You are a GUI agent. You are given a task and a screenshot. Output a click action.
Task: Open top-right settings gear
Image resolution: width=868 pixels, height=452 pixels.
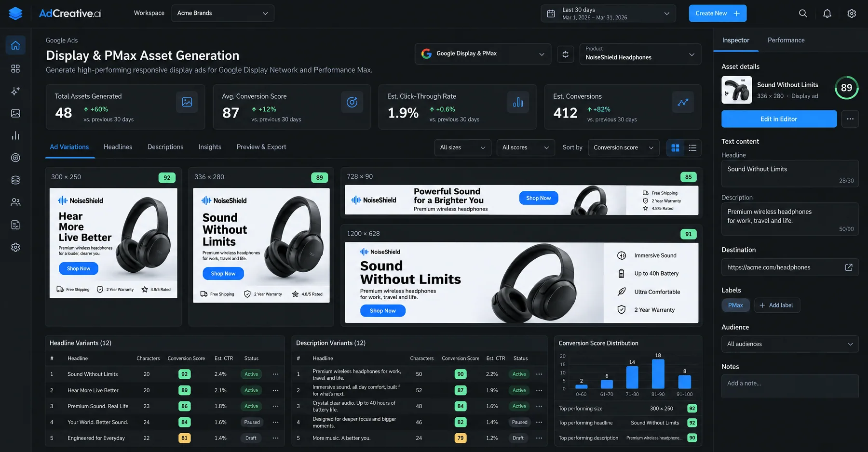pos(852,13)
